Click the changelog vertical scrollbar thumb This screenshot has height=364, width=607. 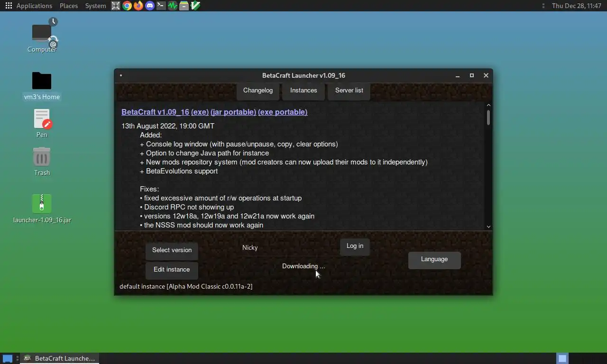pyautogui.click(x=488, y=118)
